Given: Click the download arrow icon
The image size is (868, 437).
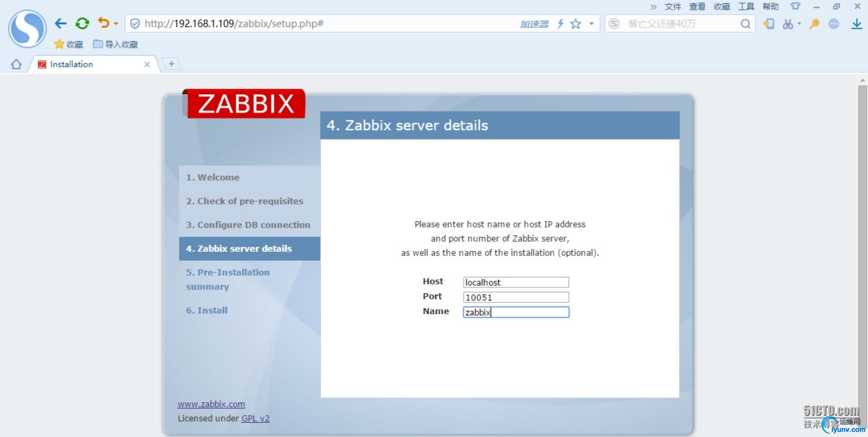Looking at the screenshot, I should [857, 24].
